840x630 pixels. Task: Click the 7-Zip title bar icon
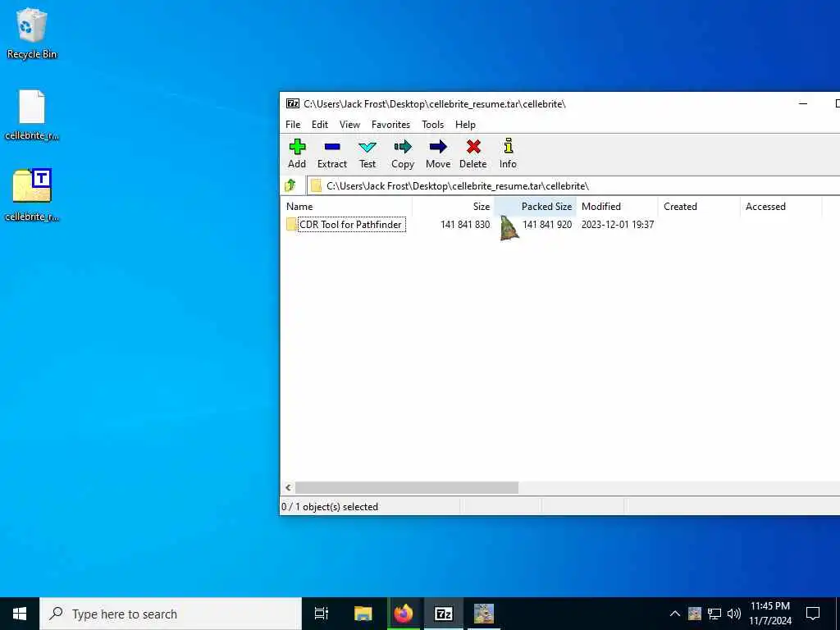[293, 103]
